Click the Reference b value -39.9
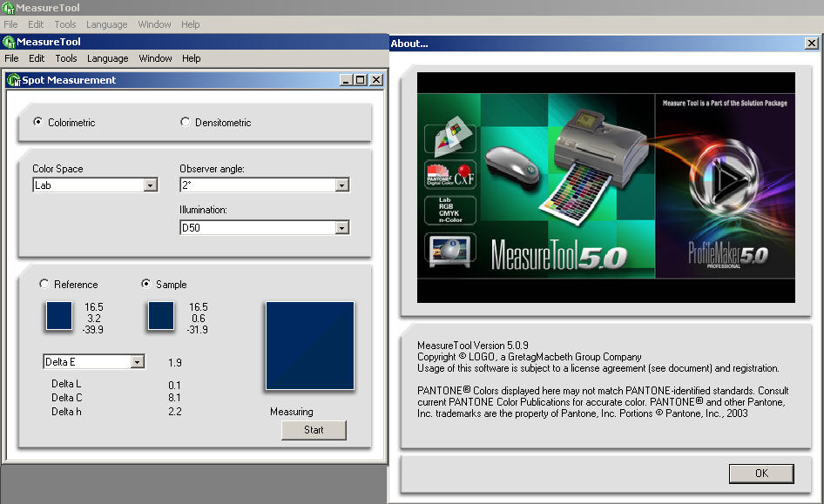 (x=92, y=330)
